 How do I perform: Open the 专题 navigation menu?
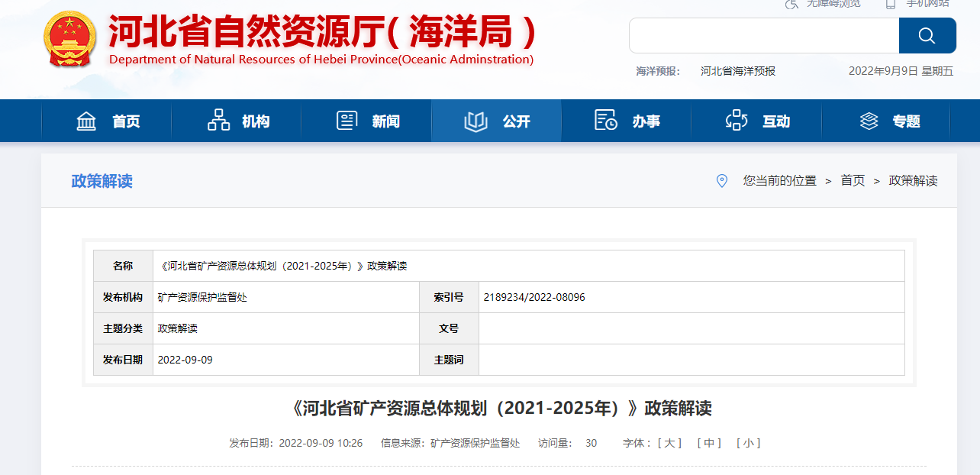point(886,121)
